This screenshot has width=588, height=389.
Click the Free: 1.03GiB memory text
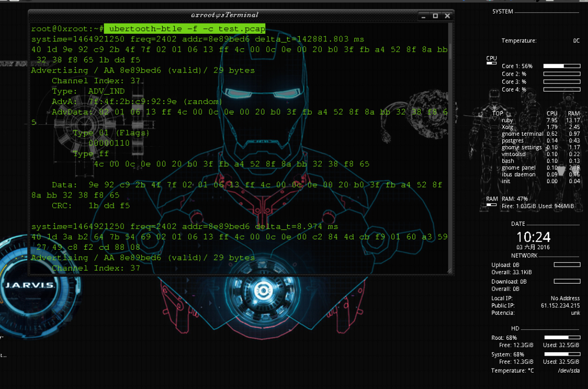coord(519,206)
